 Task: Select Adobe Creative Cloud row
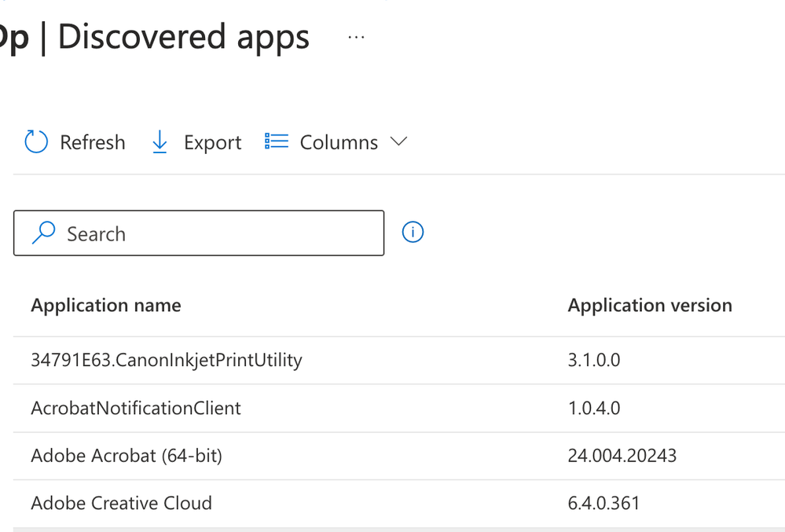coord(399,504)
